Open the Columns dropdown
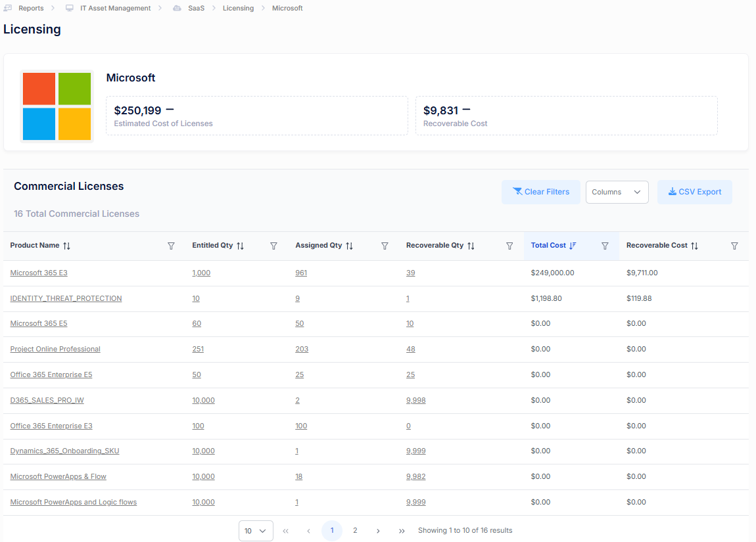756x542 pixels. (617, 192)
